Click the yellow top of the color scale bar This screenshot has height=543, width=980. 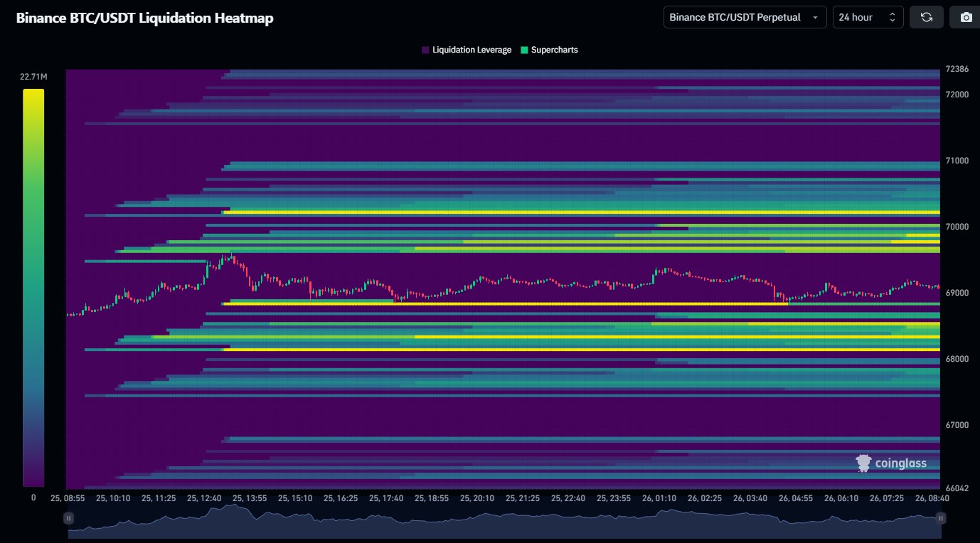33,94
